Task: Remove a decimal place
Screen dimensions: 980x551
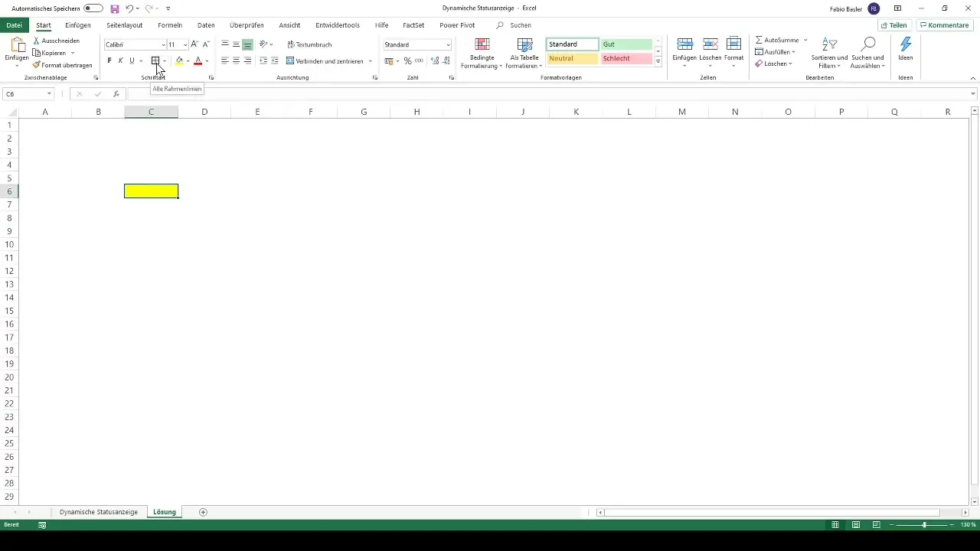Action: [446, 60]
